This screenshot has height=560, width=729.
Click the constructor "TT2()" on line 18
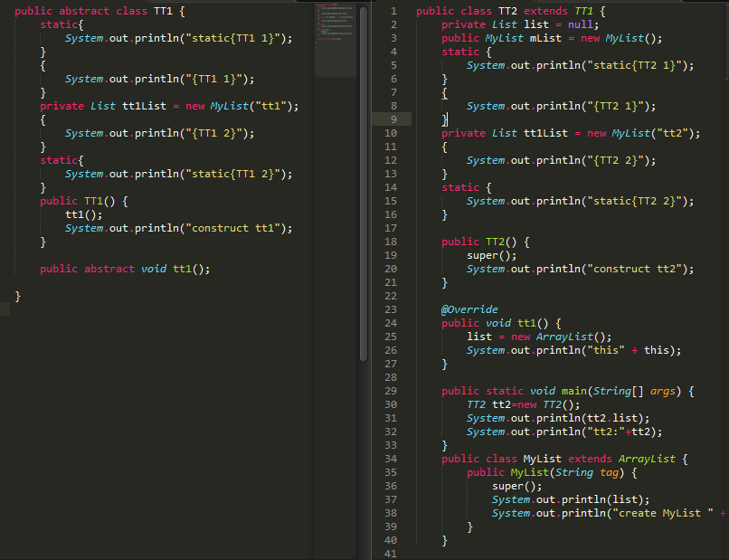[x=501, y=242]
